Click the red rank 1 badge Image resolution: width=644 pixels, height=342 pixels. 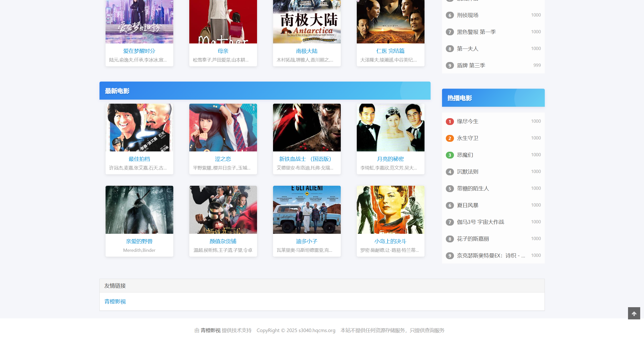450,121
